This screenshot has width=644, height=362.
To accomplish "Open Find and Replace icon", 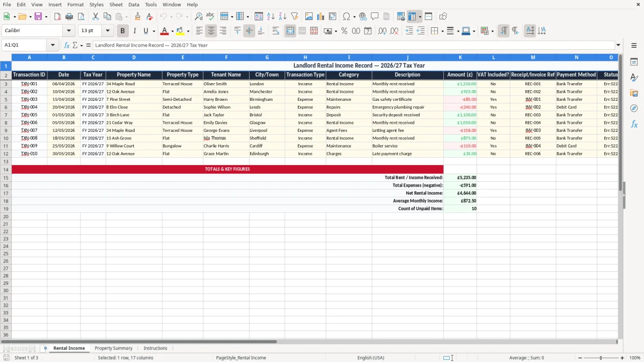I will click(199, 17).
